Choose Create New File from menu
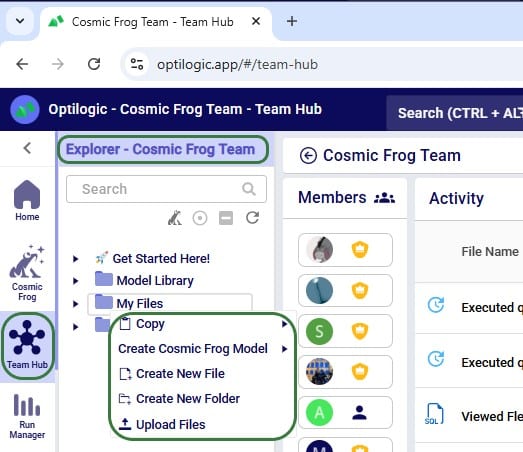This screenshot has height=452, width=523. 172,374
